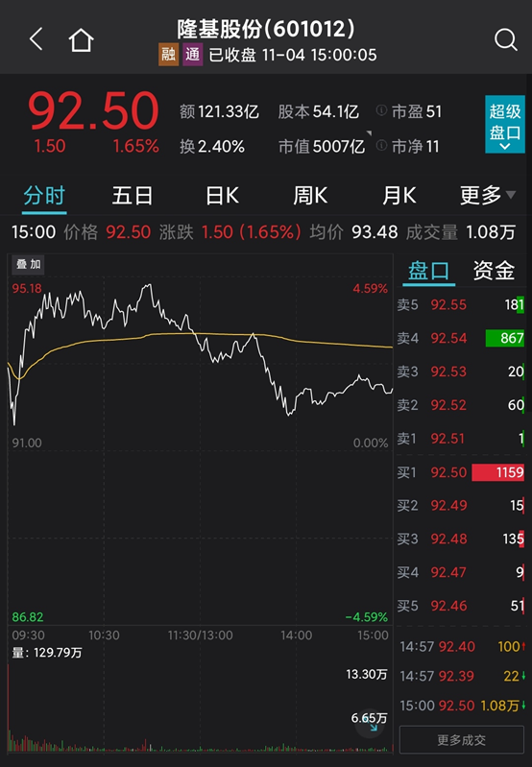Open search with magnifier icon
Screen dimensions: 532x767
(x=505, y=39)
